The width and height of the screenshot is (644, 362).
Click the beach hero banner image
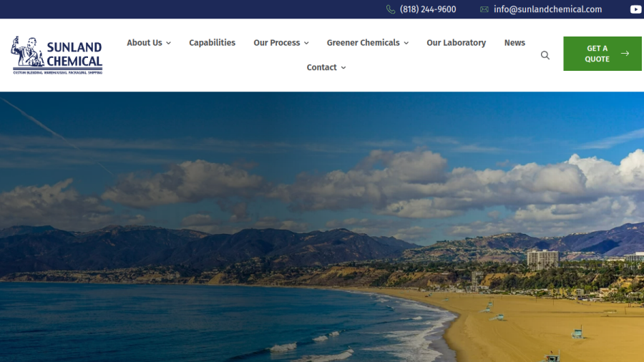pyautogui.click(x=322, y=227)
